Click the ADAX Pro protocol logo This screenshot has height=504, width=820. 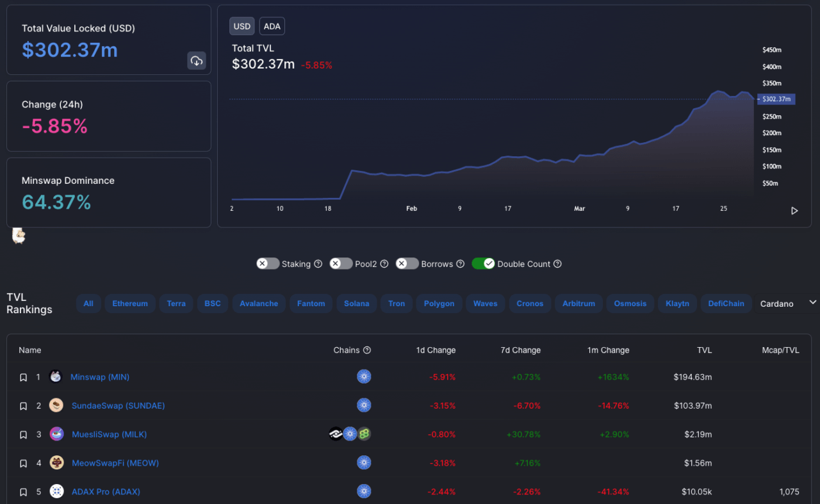click(56, 491)
